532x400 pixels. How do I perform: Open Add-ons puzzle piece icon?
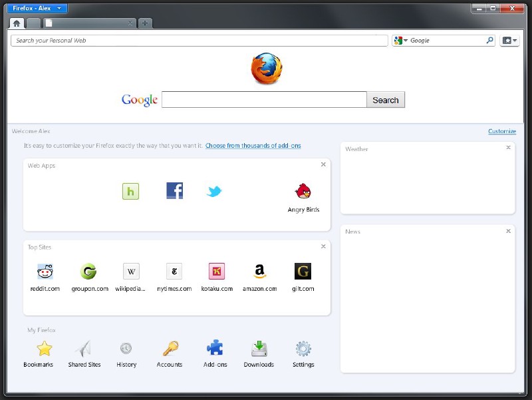(x=215, y=347)
